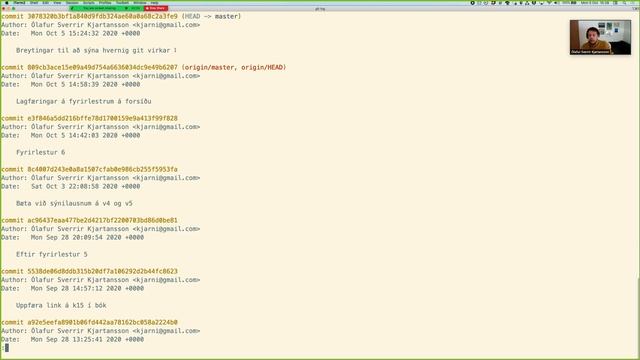
Task: Click commit message 'Bæta við sýnilausnum á v4 og v5'
Action: [x=74, y=203]
